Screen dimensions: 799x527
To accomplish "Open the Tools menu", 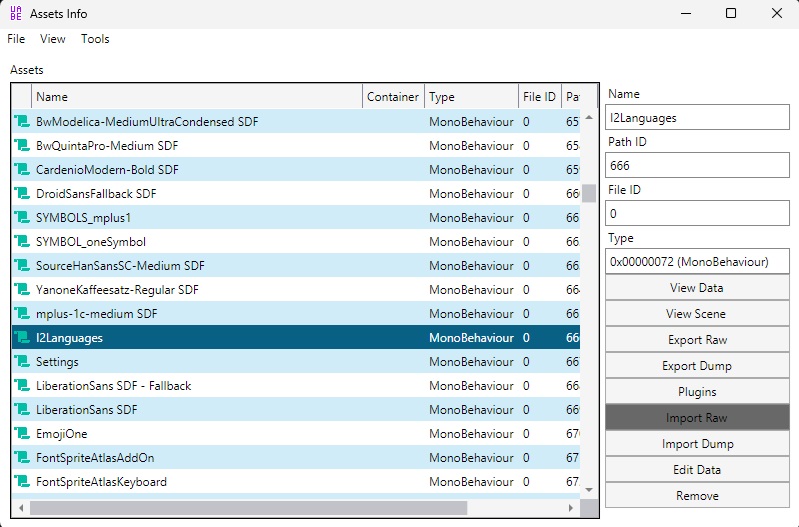I will (95, 39).
